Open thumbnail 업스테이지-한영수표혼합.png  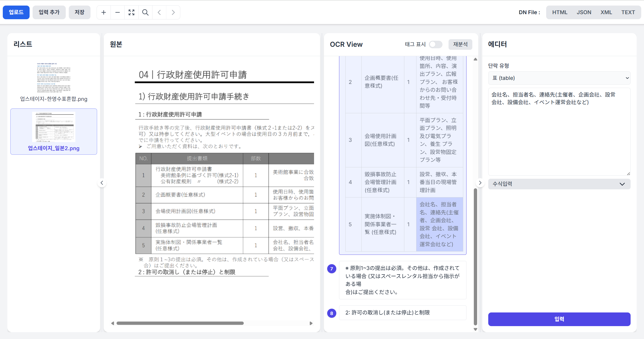tap(54, 78)
